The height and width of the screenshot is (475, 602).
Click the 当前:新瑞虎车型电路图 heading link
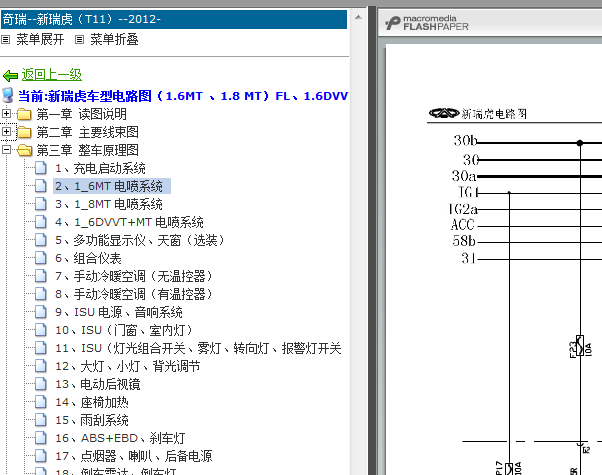[x=183, y=96]
